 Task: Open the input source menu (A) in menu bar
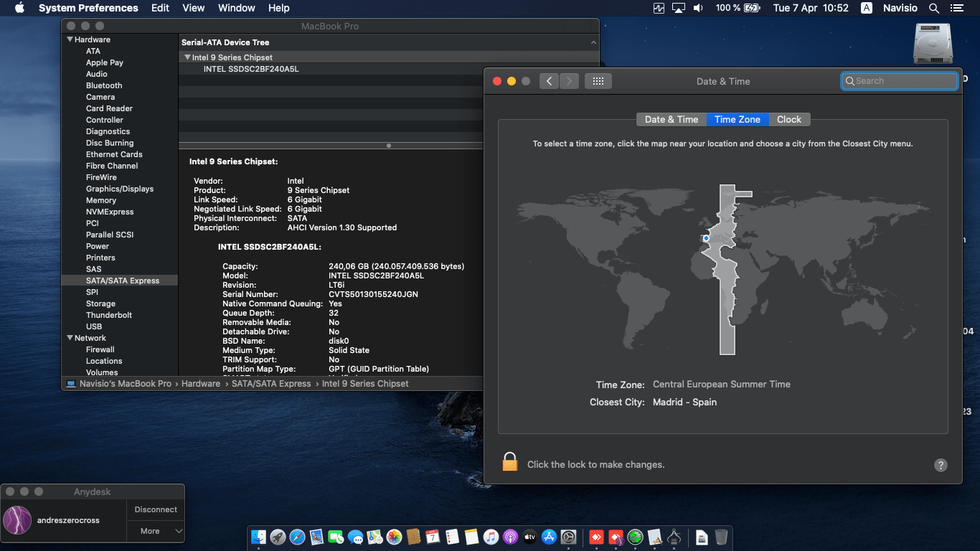point(867,8)
